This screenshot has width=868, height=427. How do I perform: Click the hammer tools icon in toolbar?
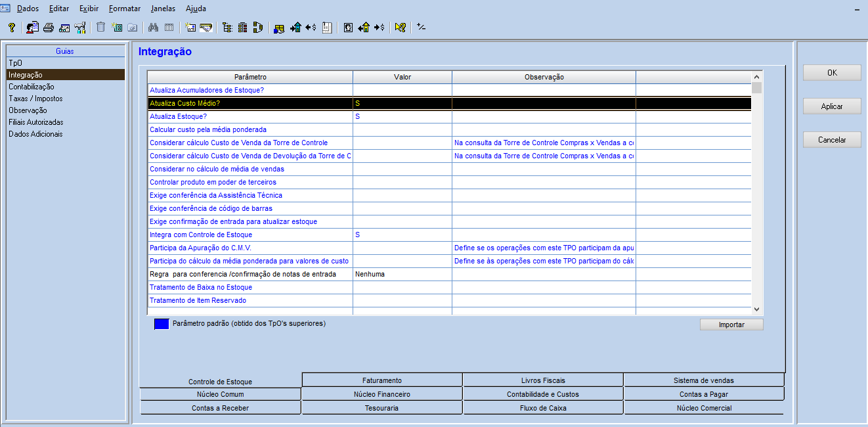(x=80, y=28)
